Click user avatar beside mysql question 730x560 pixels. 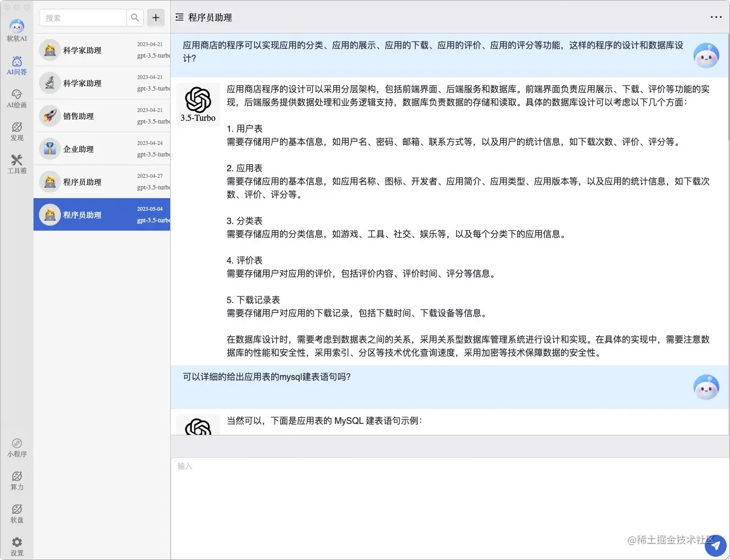pos(706,387)
